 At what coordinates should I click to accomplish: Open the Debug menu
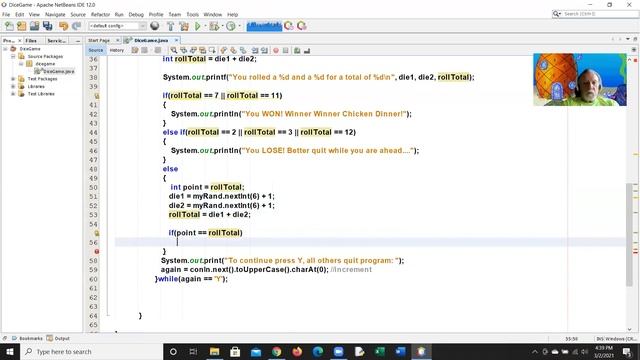tap(136, 14)
